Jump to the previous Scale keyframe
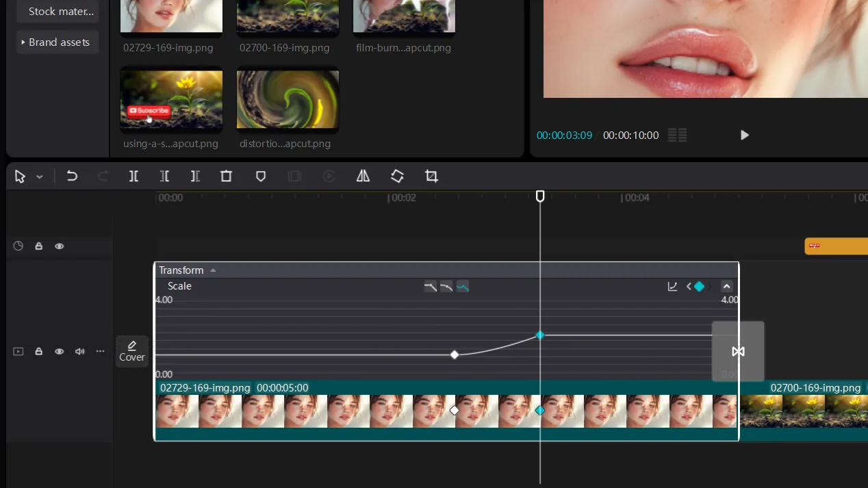 [x=688, y=286]
